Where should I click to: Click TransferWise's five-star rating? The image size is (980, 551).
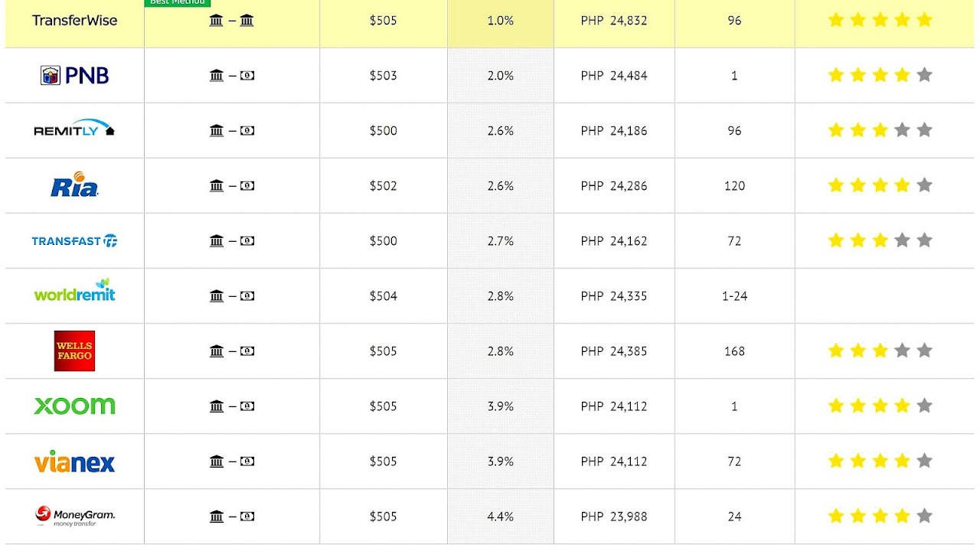tap(880, 20)
